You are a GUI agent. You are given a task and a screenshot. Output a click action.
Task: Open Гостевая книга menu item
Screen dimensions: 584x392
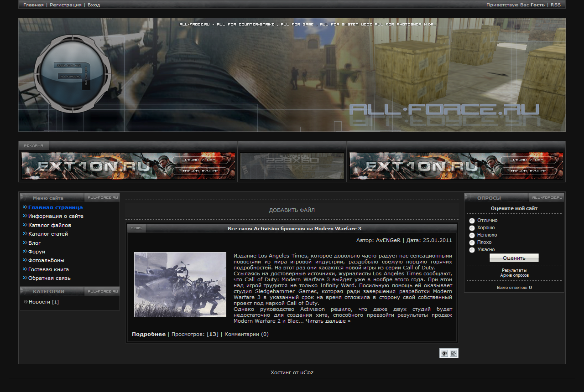click(x=48, y=269)
